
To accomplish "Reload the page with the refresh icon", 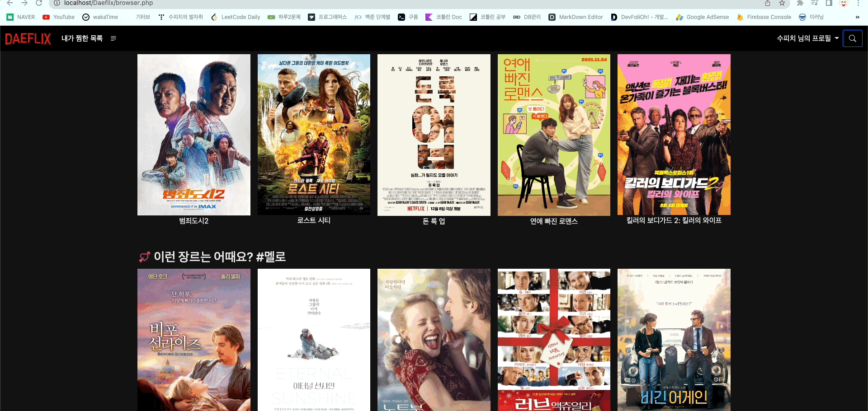I will pos(39,3).
